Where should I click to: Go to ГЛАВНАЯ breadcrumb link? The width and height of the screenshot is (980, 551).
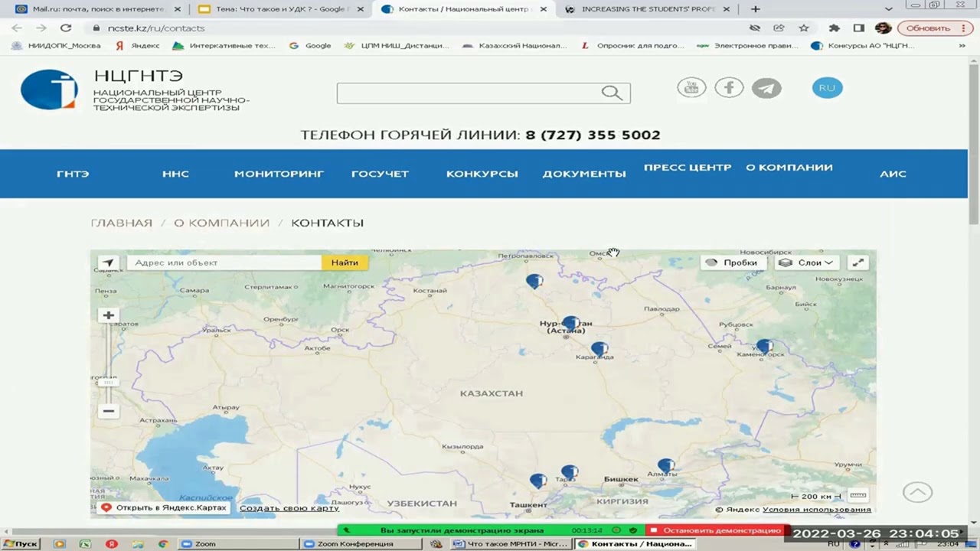click(x=122, y=223)
